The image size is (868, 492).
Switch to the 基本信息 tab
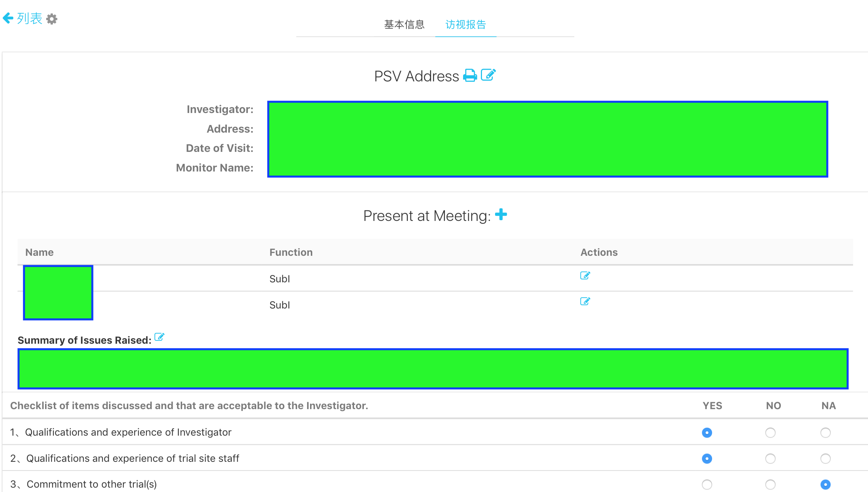tap(404, 24)
